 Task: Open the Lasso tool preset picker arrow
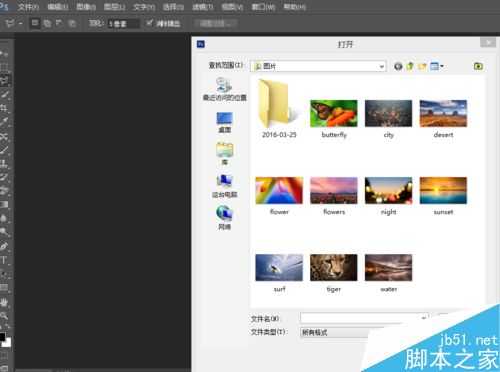[x=21, y=23]
